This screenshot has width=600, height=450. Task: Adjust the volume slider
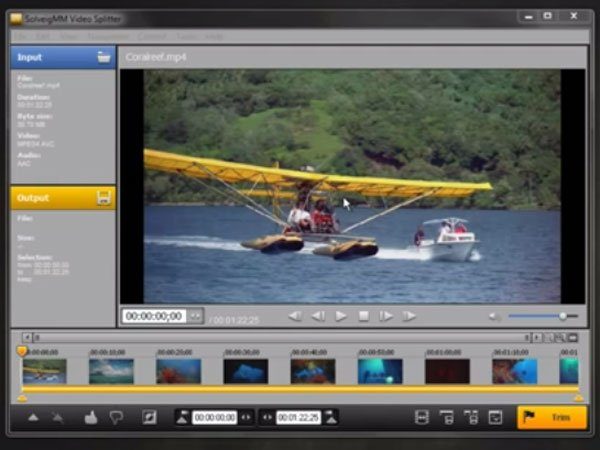[x=562, y=316]
